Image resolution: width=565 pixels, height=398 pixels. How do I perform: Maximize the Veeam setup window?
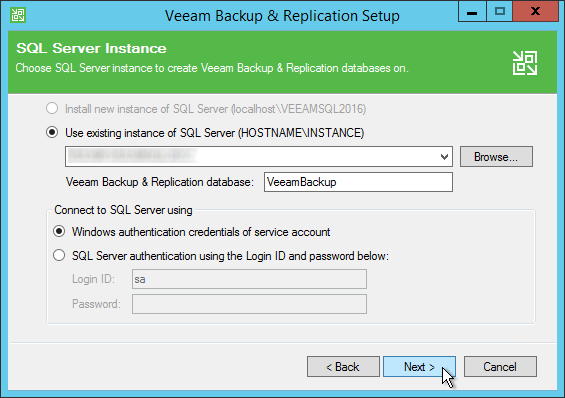[x=499, y=12]
